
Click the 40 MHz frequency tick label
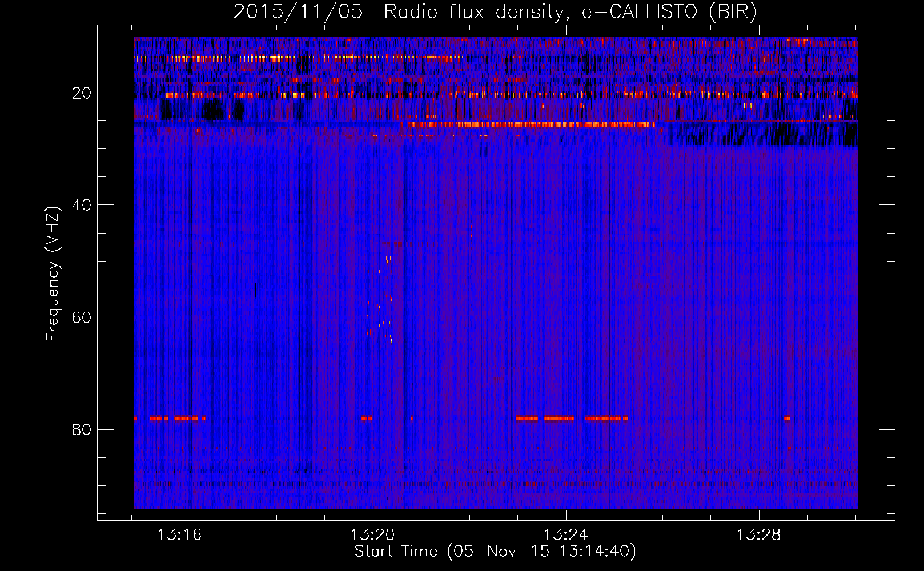(82, 205)
